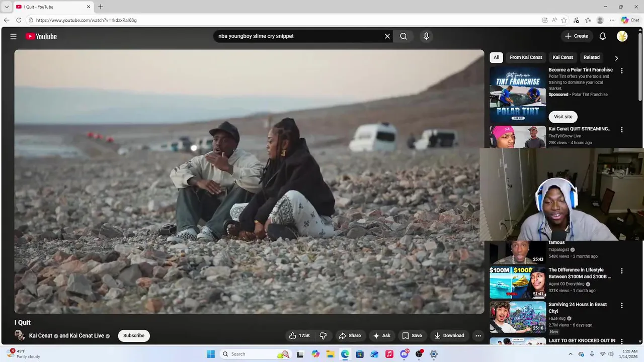Open the weather widget showing 49°F

(23, 354)
